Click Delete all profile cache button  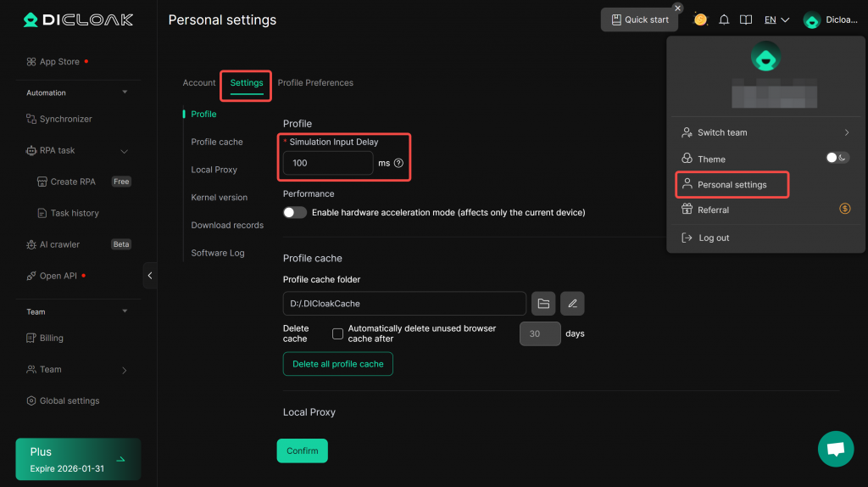[x=337, y=364]
